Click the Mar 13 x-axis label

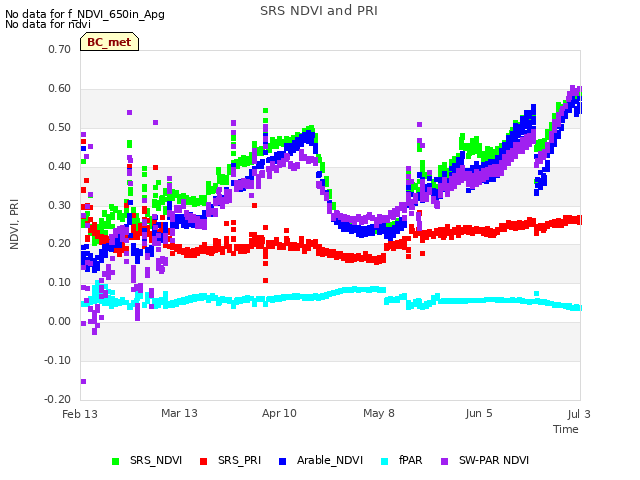point(179,413)
